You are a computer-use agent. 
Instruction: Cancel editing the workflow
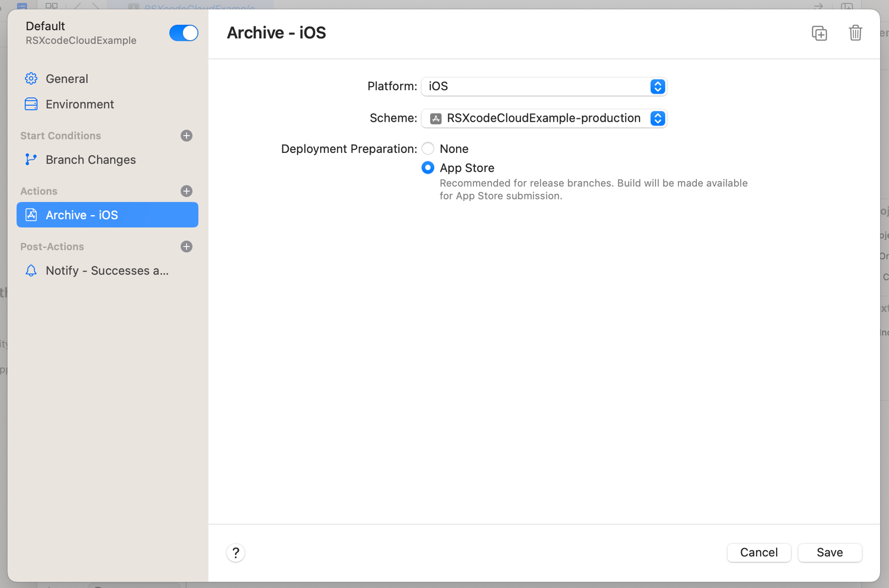coord(759,552)
